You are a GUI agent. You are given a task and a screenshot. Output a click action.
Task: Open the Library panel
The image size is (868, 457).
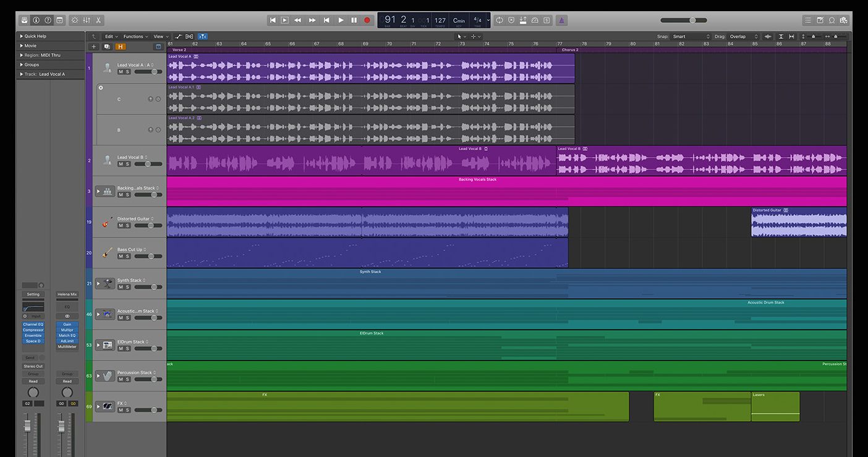pos(23,19)
